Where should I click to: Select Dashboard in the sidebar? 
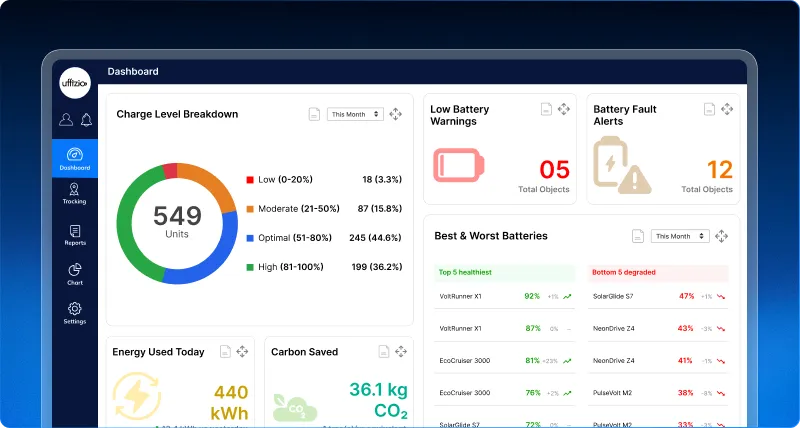pos(75,159)
